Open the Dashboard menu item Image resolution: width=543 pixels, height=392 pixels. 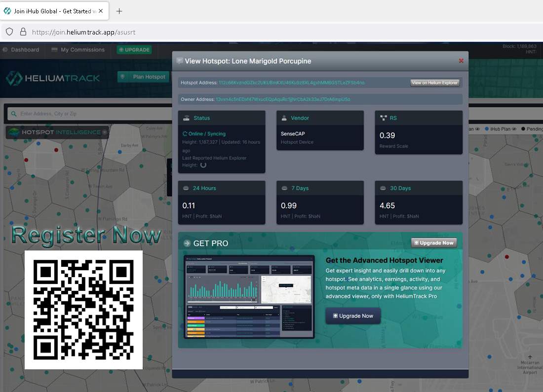tap(21, 50)
